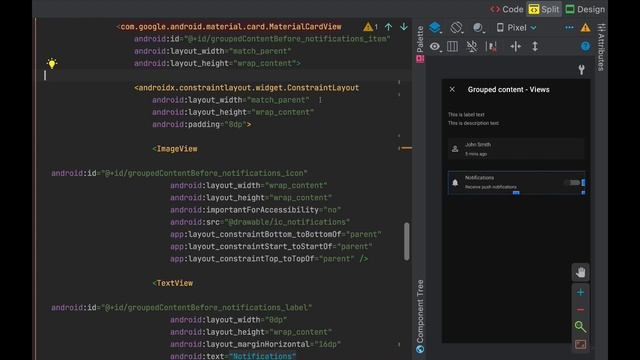Select the John Smith person avatar icon
The image size is (640, 360).
pyautogui.click(x=455, y=149)
